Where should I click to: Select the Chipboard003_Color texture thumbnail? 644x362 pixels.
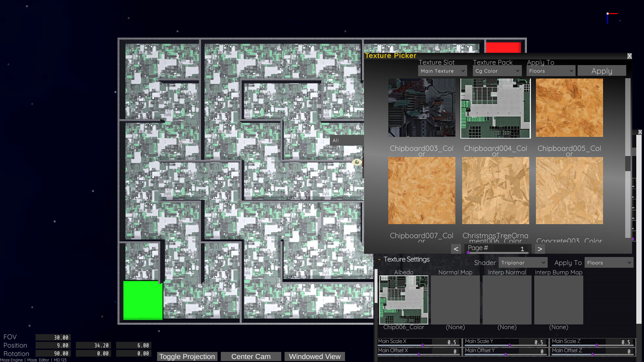pos(422,108)
